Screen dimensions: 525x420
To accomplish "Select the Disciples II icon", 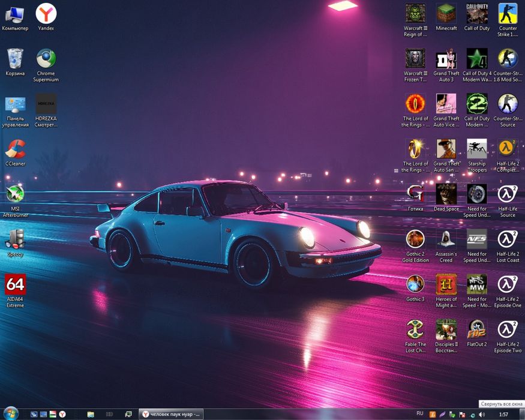I will pos(446,337).
